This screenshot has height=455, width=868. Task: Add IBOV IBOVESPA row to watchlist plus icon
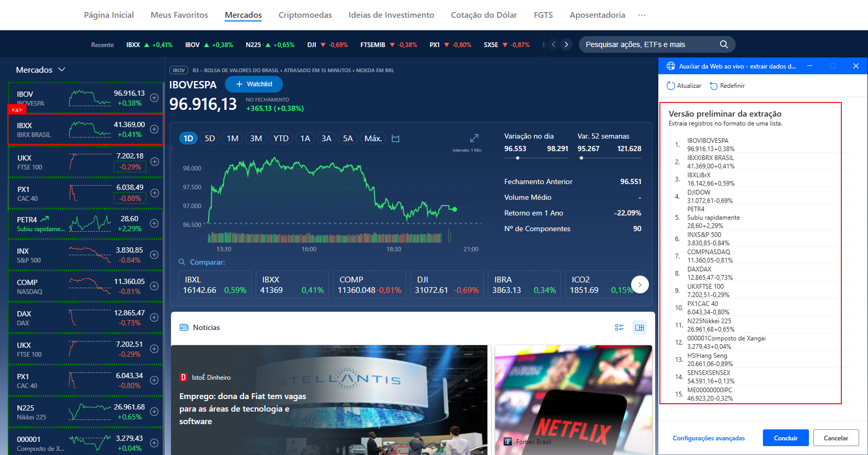click(x=154, y=98)
